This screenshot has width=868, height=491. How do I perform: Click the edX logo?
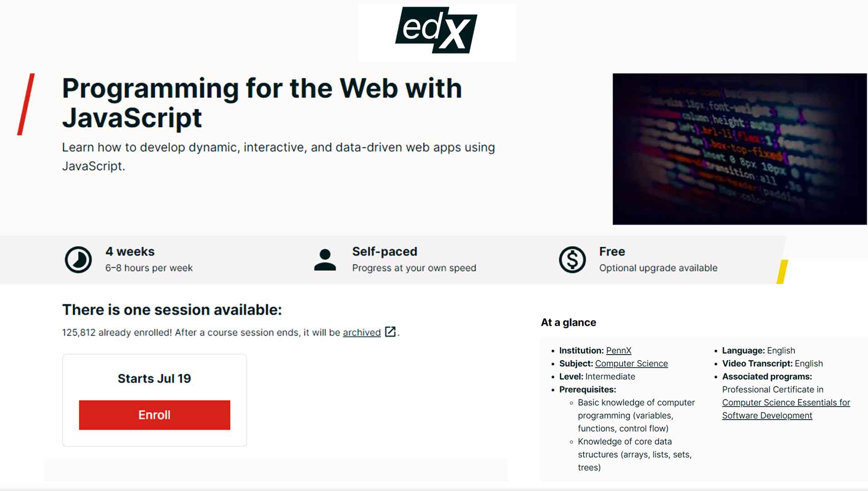click(x=436, y=30)
